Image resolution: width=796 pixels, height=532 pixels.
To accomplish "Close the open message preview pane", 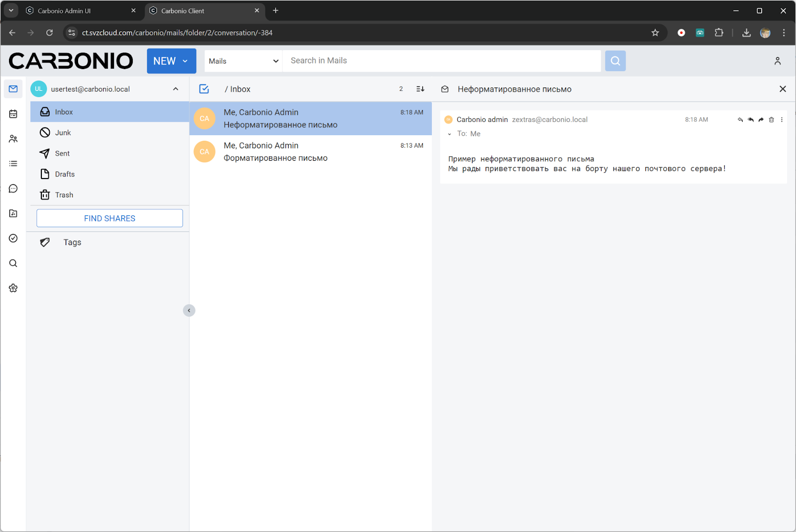I will (x=783, y=89).
